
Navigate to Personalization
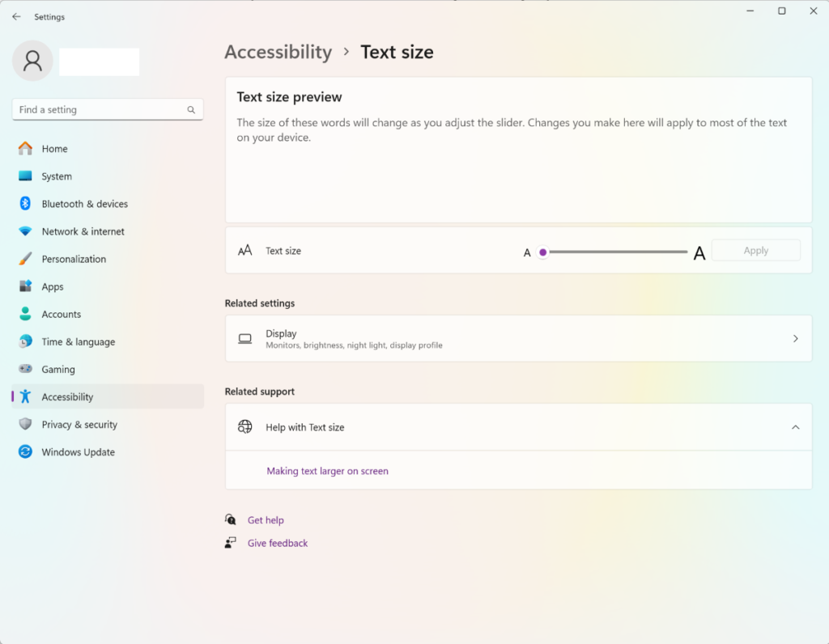(x=108, y=259)
